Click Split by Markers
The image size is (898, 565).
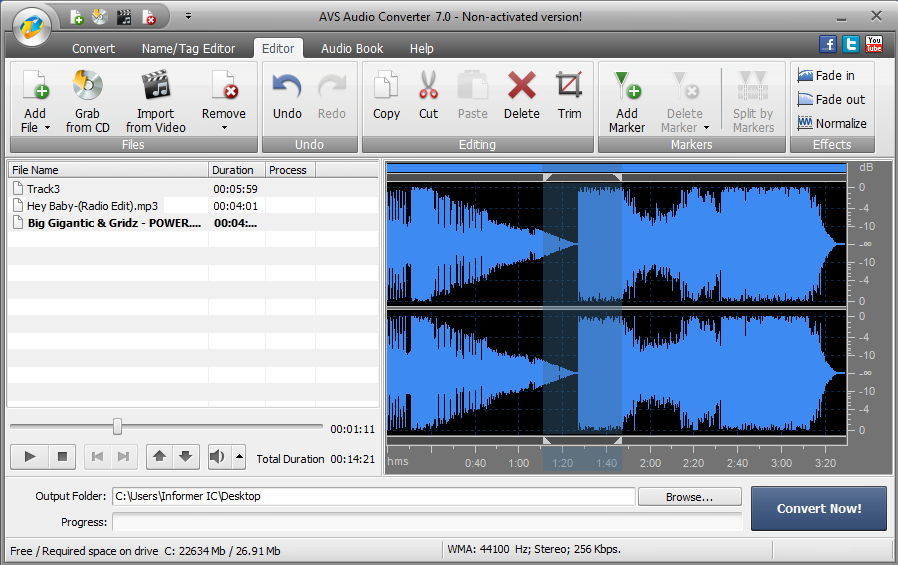pos(753,102)
